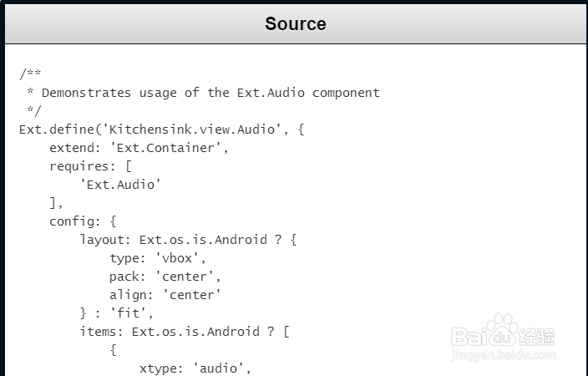
Task: Click the type: 'vbox' line
Action: coord(157,258)
